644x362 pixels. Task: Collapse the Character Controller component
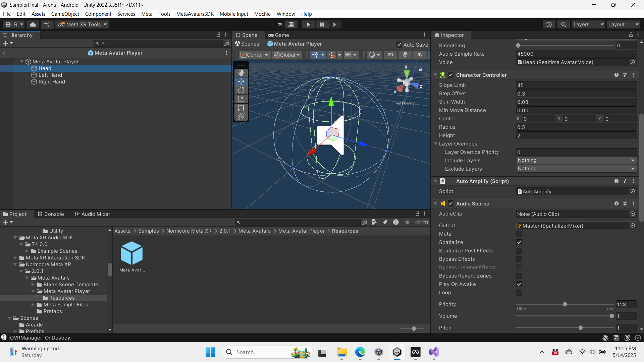click(435, 75)
